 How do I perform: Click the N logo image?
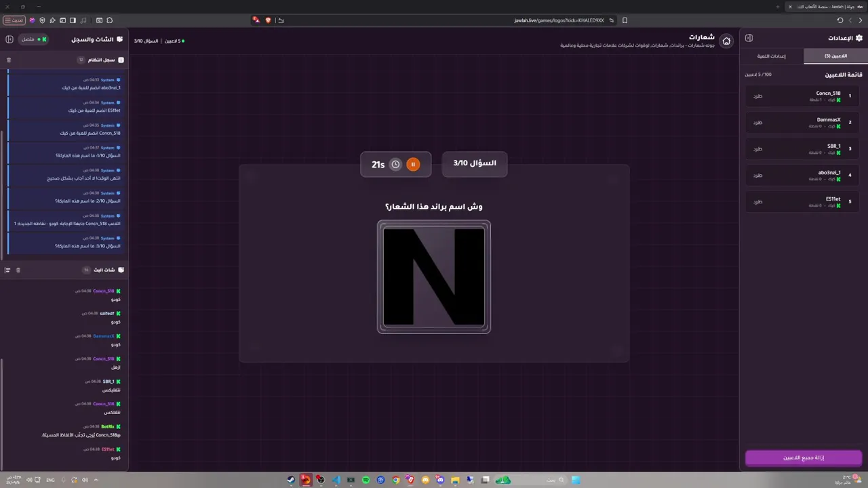pos(434,277)
